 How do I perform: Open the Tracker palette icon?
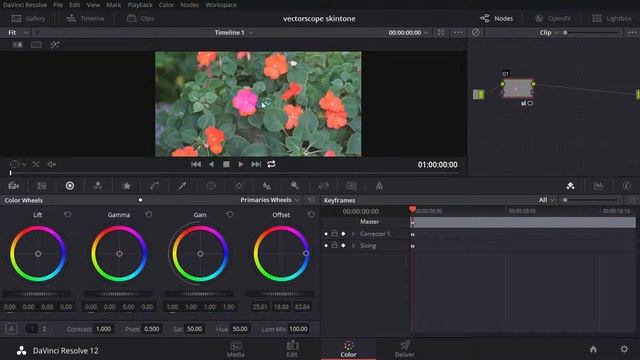coord(239,186)
